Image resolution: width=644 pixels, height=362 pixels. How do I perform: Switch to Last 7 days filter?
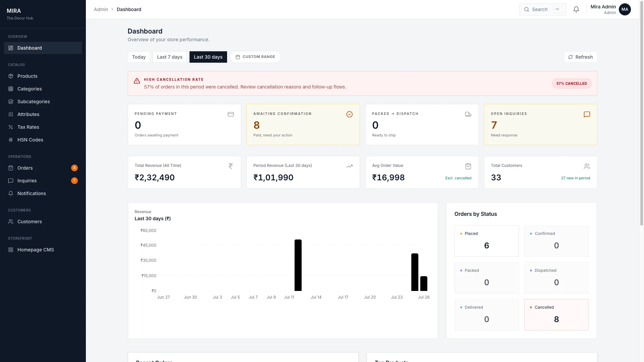[170, 57]
